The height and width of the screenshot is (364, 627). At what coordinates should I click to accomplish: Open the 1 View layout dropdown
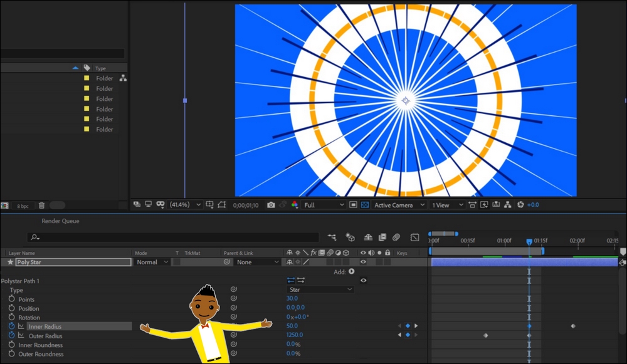click(x=448, y=205)
